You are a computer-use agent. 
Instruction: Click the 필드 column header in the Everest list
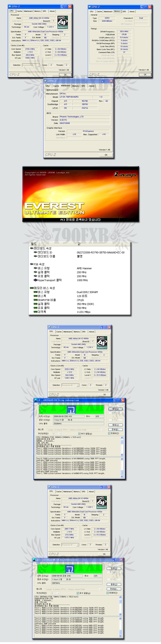52,244
